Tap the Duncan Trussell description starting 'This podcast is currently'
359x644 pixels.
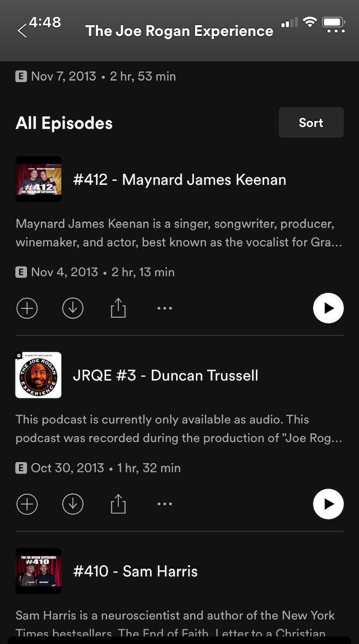tap(179, 429)
